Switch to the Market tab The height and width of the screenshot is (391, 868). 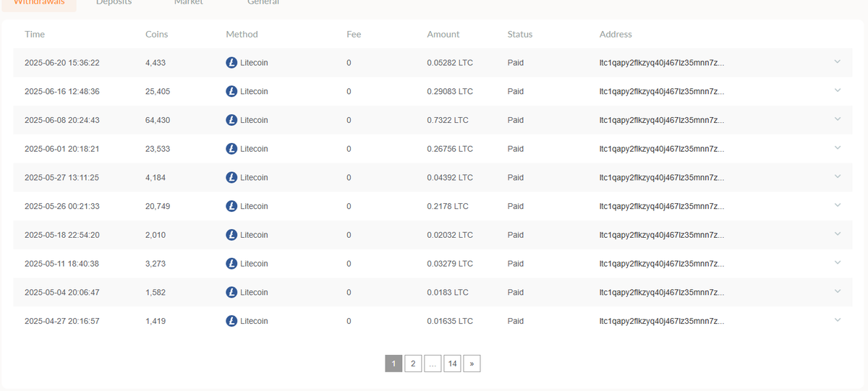[x=189, y=3]
